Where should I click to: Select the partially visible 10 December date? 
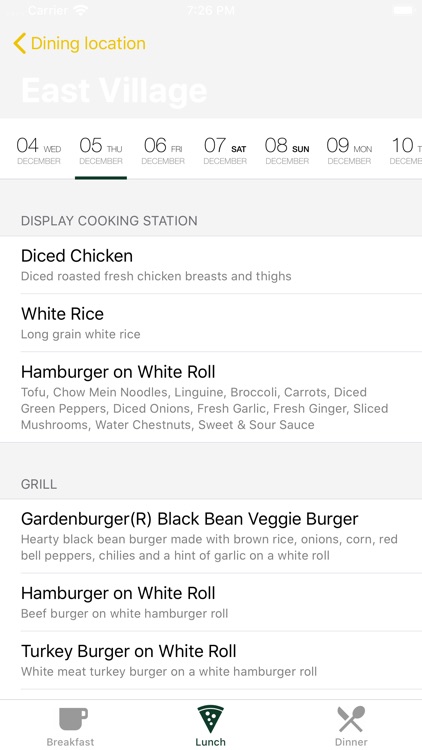click(406, 150)
